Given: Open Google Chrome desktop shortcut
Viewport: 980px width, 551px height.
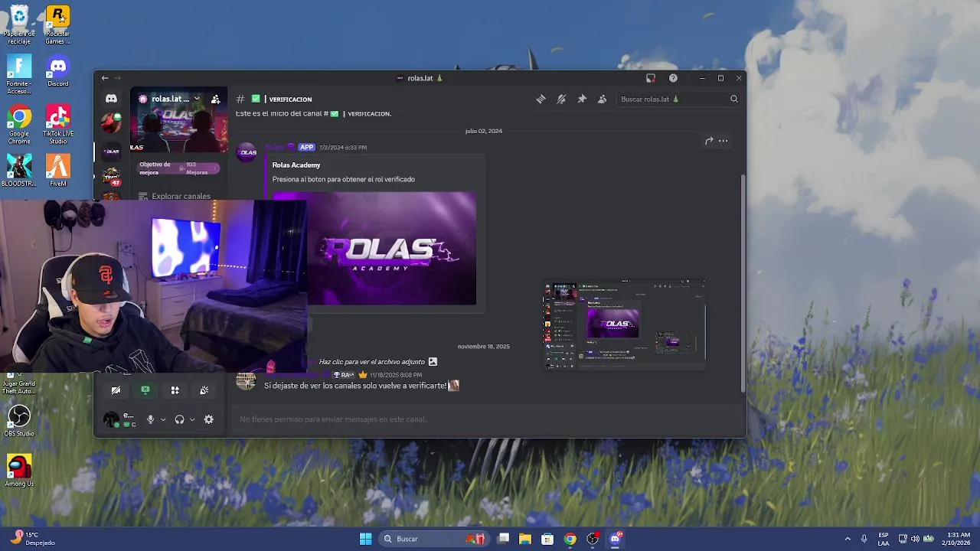Looking at the screenshot, I should click(x=19, y=125).
